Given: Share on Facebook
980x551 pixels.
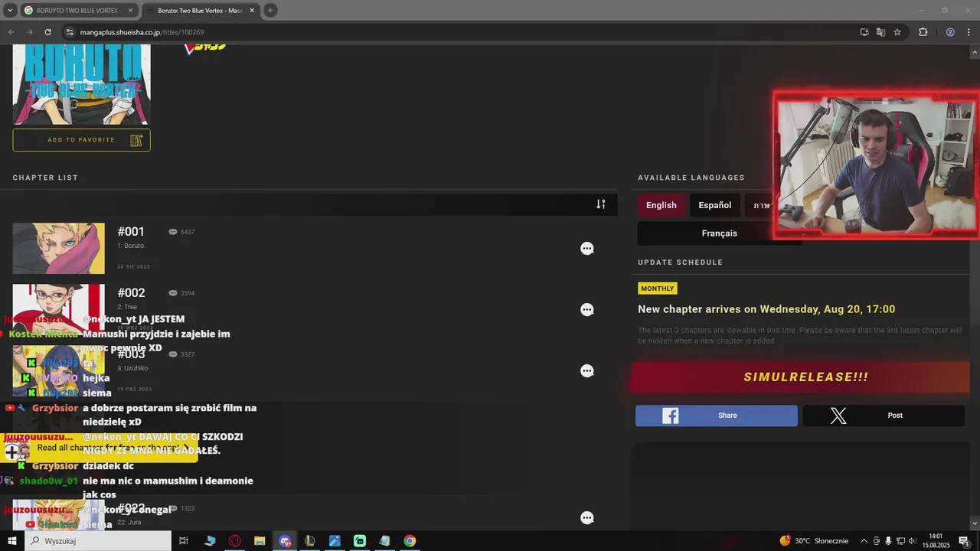Looking at the screenshot, I should [x=717, y=416].
